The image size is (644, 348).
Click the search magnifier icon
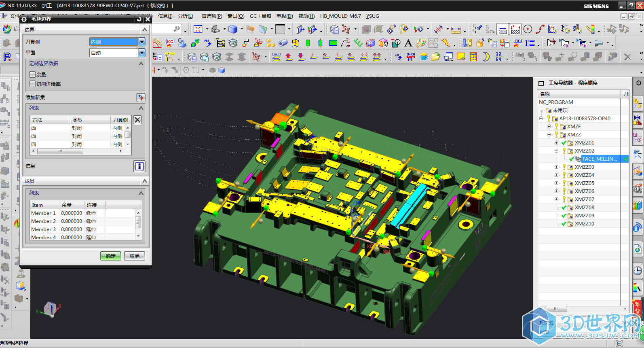177,29
